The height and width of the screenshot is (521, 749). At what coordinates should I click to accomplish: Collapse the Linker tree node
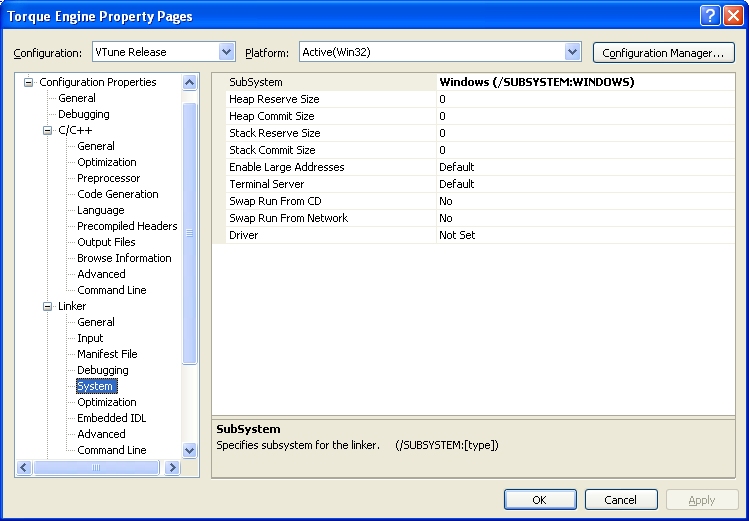click(x=47, y=306)
